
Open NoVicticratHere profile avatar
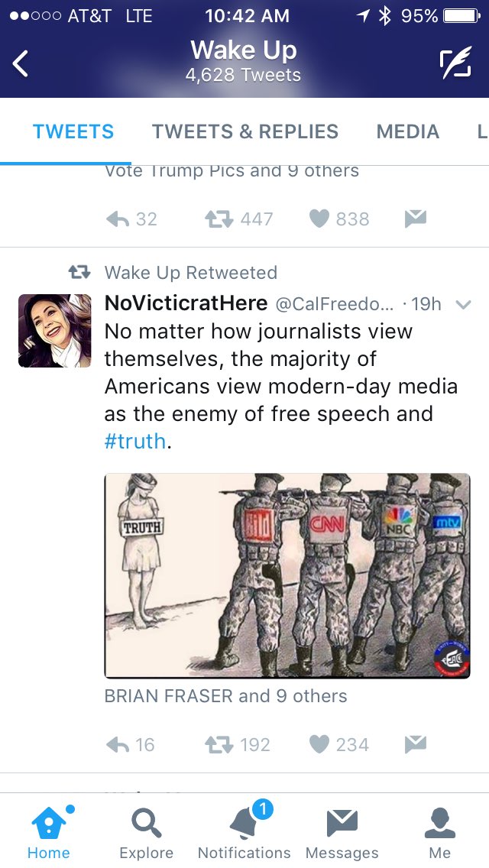point(54,331)
